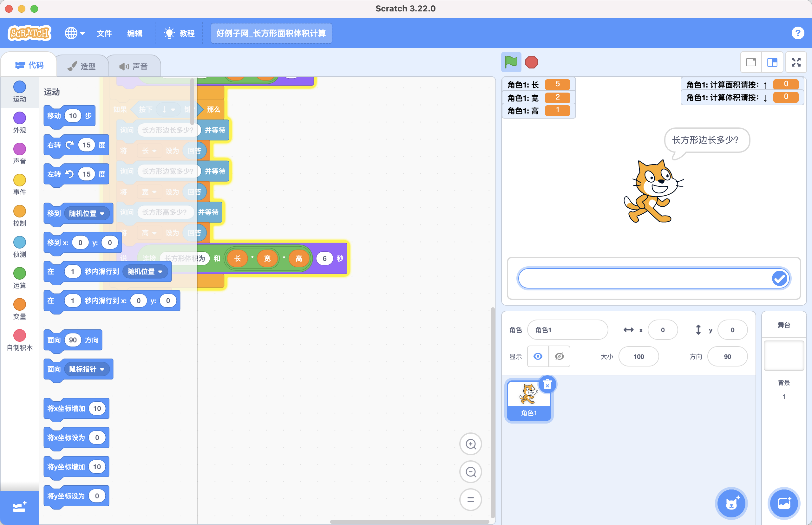Click the 面向 90 方向 block
Screen dimensions: 812x525
(73, 341)
